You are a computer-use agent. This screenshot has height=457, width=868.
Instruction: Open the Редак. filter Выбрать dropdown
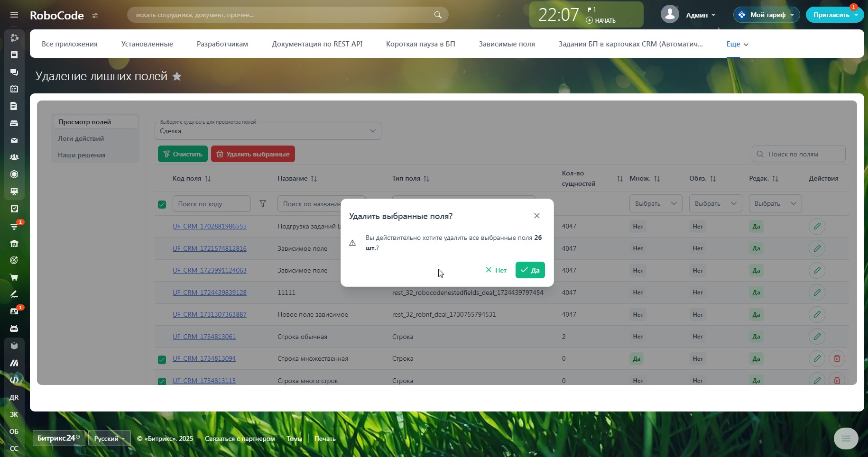776,203
